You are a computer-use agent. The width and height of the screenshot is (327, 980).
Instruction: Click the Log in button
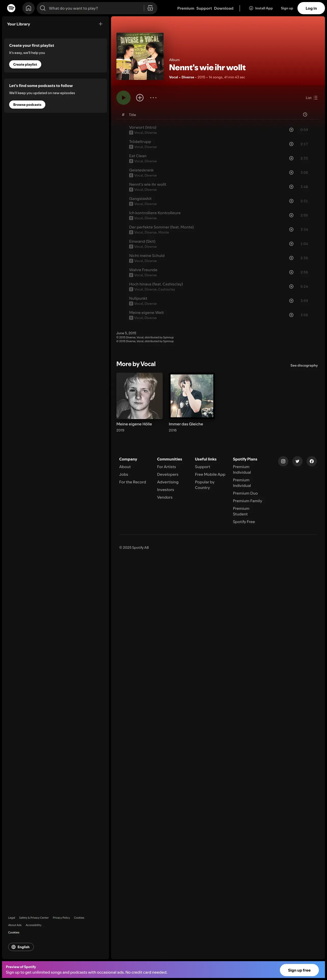pos(311,8)
